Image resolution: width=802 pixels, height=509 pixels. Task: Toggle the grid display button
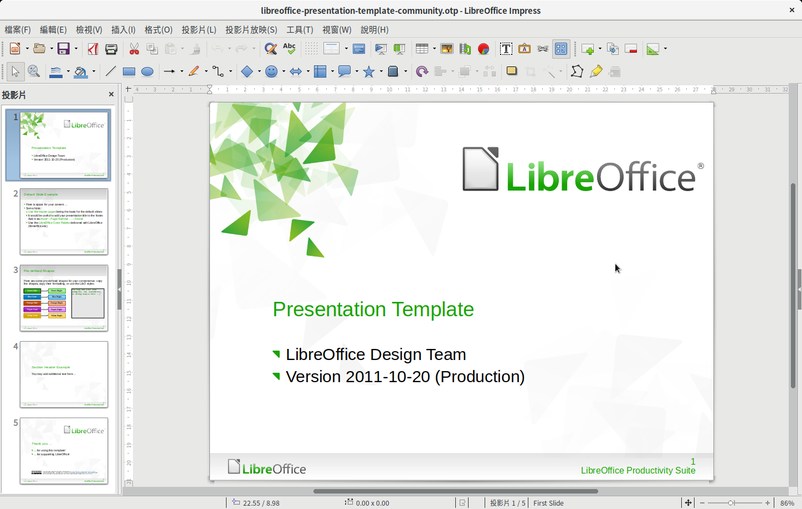311,48
